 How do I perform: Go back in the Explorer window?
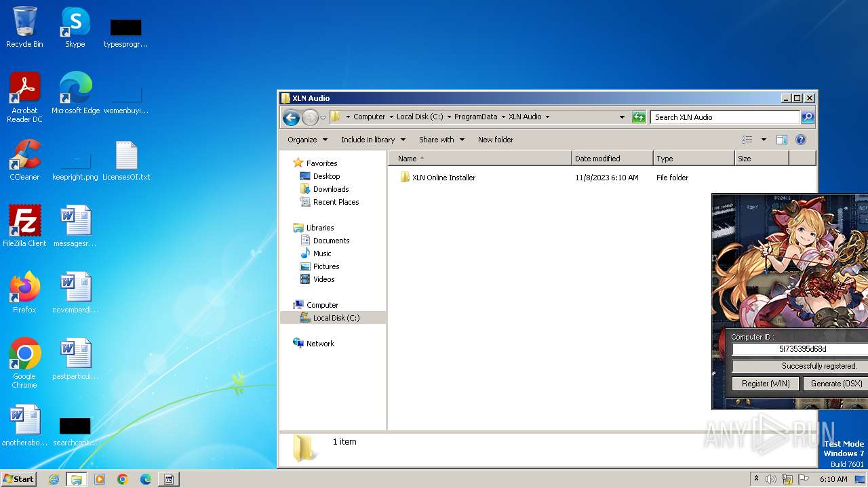point(291,117)
